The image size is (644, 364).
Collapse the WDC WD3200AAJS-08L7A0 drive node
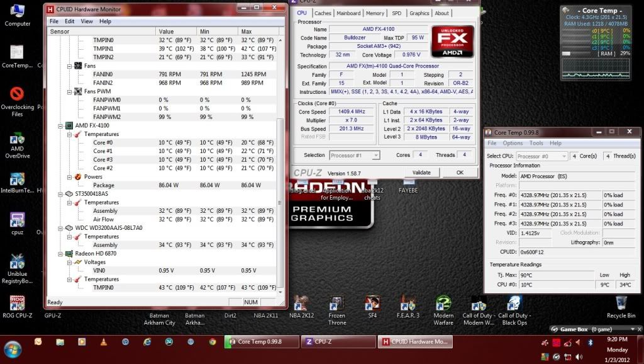(60, 228)
